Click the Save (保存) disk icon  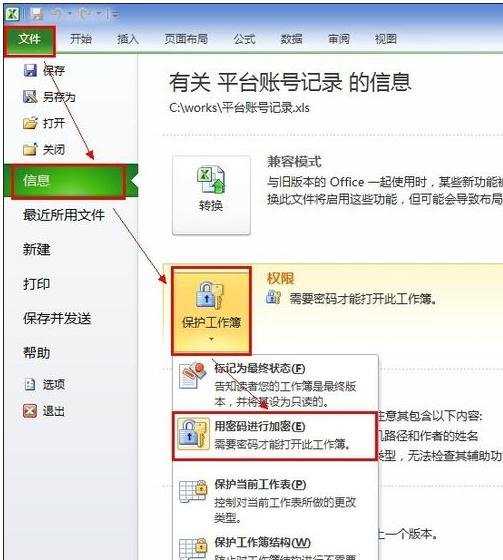click(30, 70)
